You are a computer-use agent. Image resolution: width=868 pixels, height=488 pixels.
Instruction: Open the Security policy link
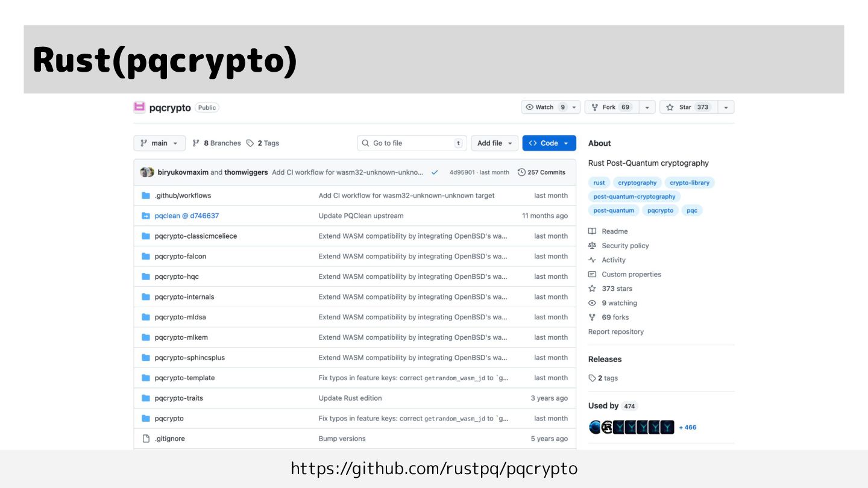click(x=618, y=246)
